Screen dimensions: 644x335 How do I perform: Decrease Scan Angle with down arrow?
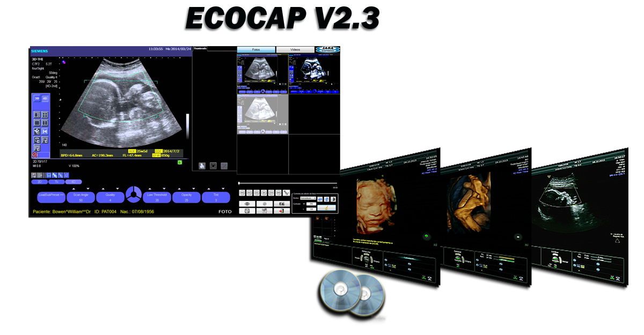tap(88, 189)
